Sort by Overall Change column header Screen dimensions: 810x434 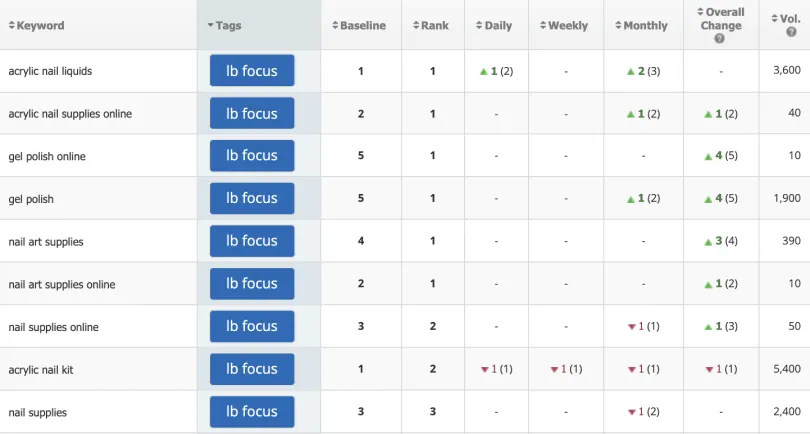[x=721, y=19]
